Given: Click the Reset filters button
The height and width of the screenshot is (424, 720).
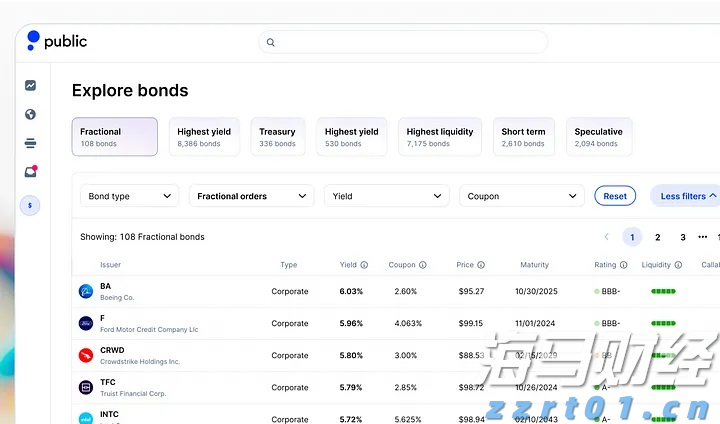Looking at the screenshot, I should pos(615,196).
